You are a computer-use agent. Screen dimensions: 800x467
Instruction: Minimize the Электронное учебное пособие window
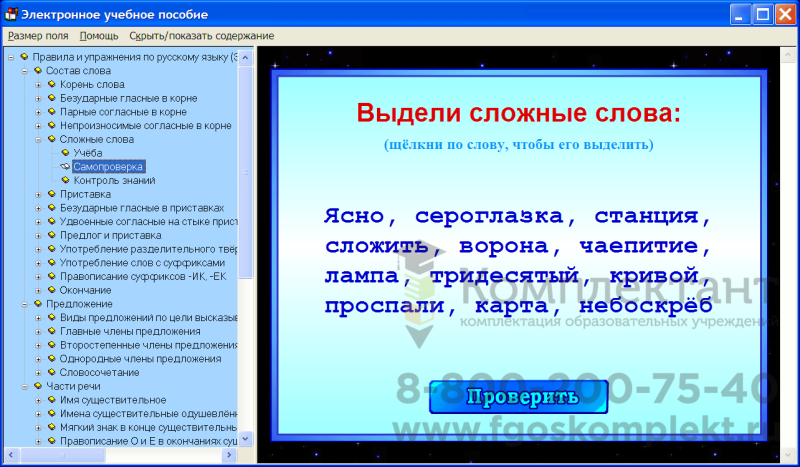pos(740,14)
